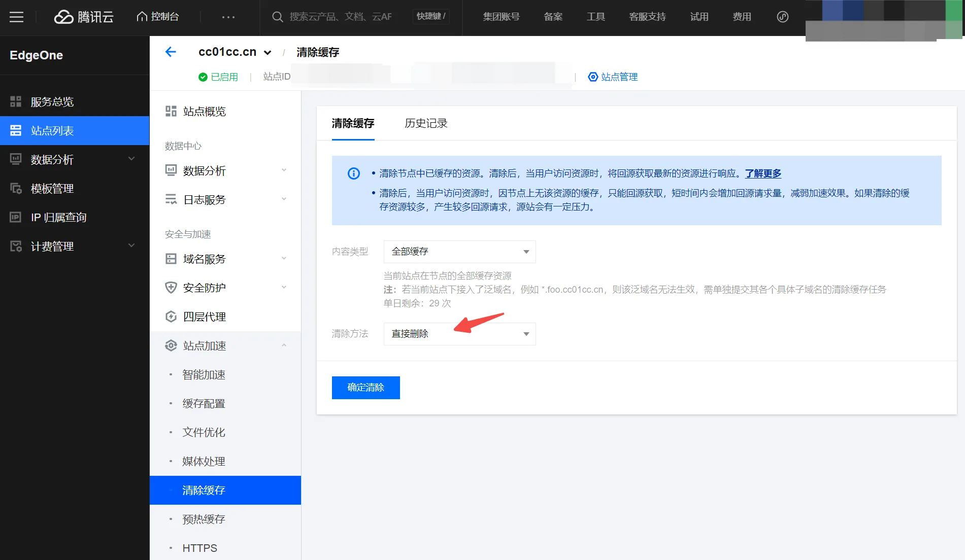Go back with the blue arrow

pos(171,52)
